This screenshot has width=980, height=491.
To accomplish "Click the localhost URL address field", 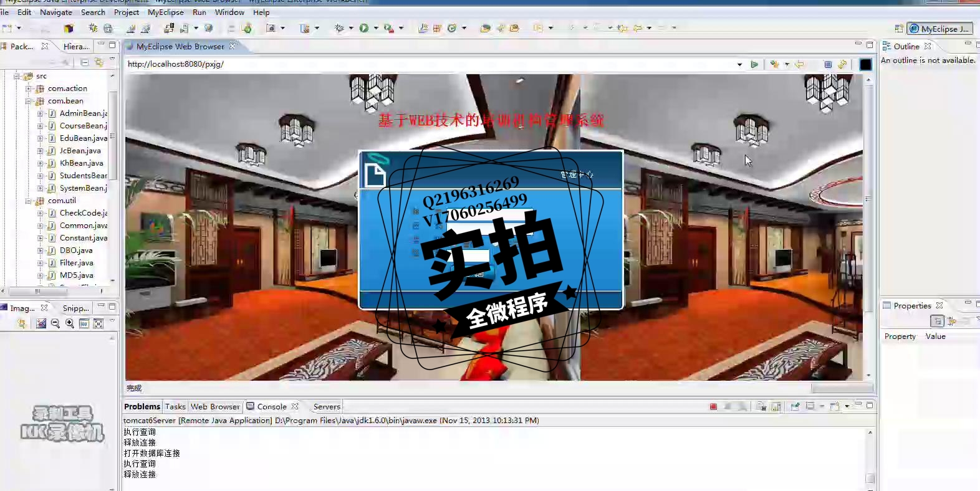I will pyautogui.click(x=430, y=64).
